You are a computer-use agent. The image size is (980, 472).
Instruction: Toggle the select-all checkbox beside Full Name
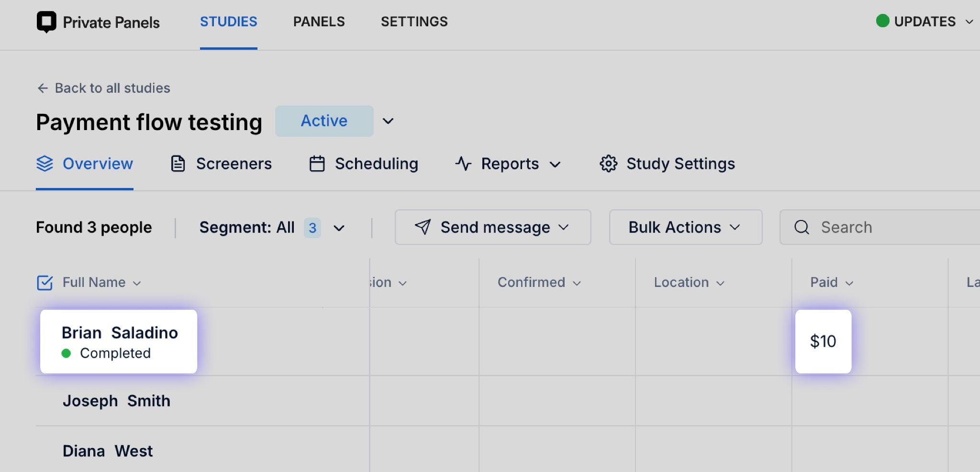pos(45,283)
